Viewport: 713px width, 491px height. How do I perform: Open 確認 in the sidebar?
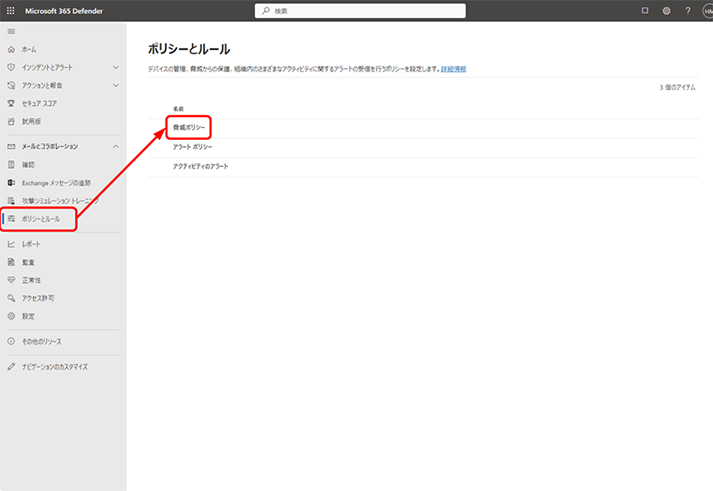tap(28, 165)
